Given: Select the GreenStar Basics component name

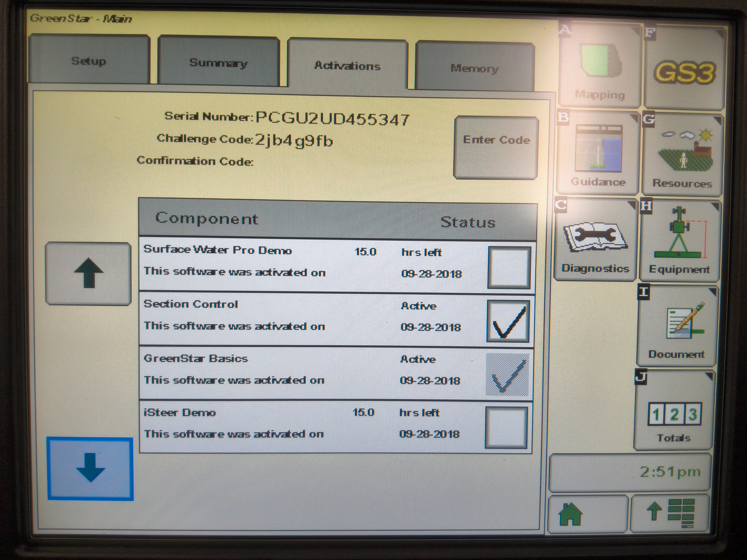Looking at the screenshot, I should click(x=196, y=359).
